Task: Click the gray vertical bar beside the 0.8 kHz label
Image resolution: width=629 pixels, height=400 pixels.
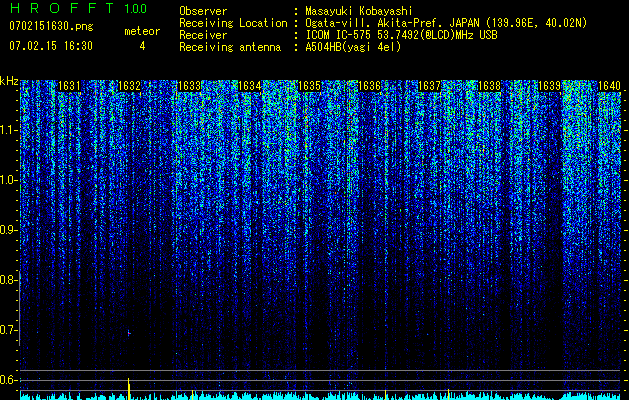Action: (19, 308)
